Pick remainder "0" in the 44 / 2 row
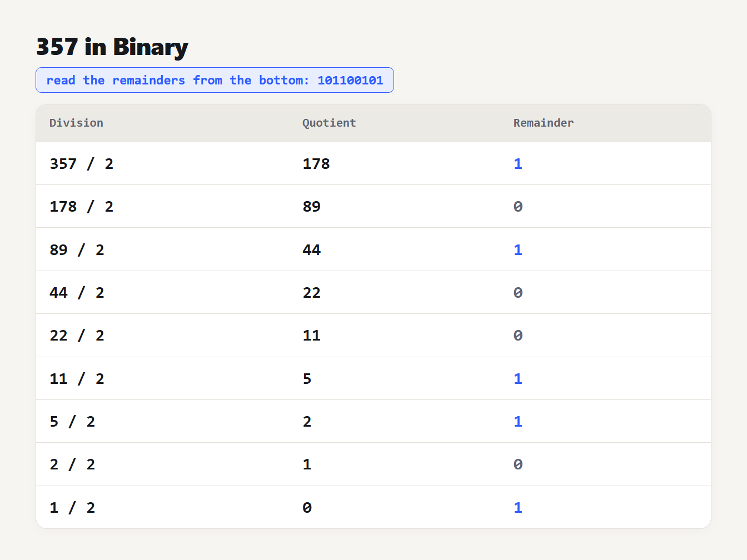This screenshot has width=747, height=560. pos(518,293)
